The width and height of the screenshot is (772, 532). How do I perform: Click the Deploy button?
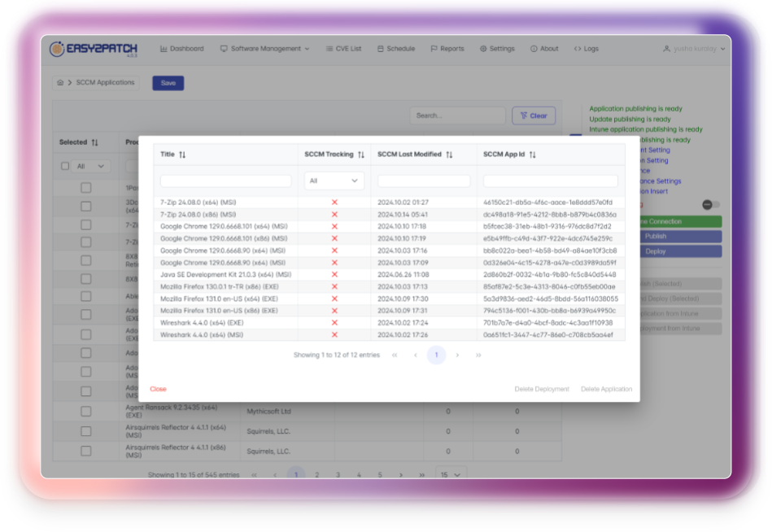coord(681,251)
